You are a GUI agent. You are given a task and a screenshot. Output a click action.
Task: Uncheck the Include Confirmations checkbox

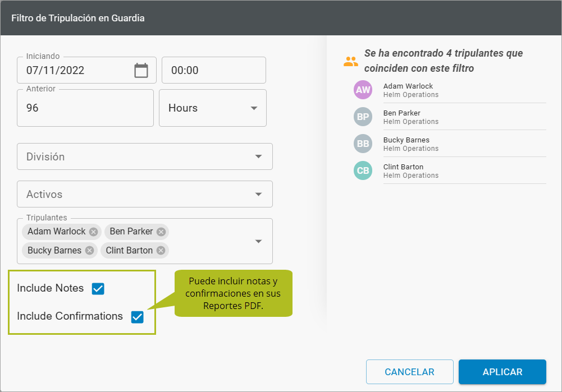[138, 317]
